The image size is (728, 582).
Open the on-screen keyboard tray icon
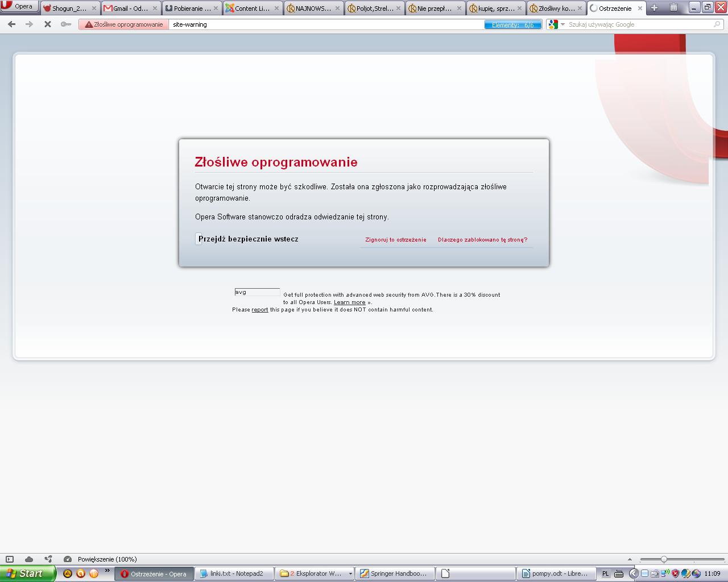[618, 573]
